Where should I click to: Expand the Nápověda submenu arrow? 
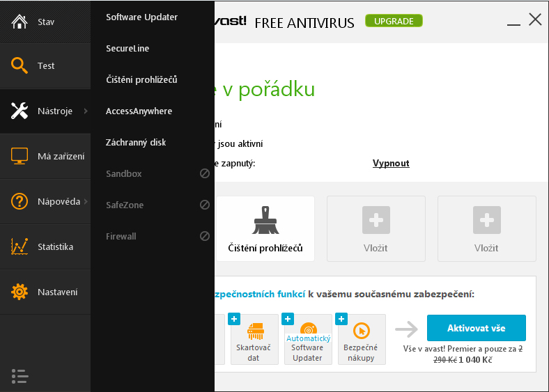[x=86, y=201]
